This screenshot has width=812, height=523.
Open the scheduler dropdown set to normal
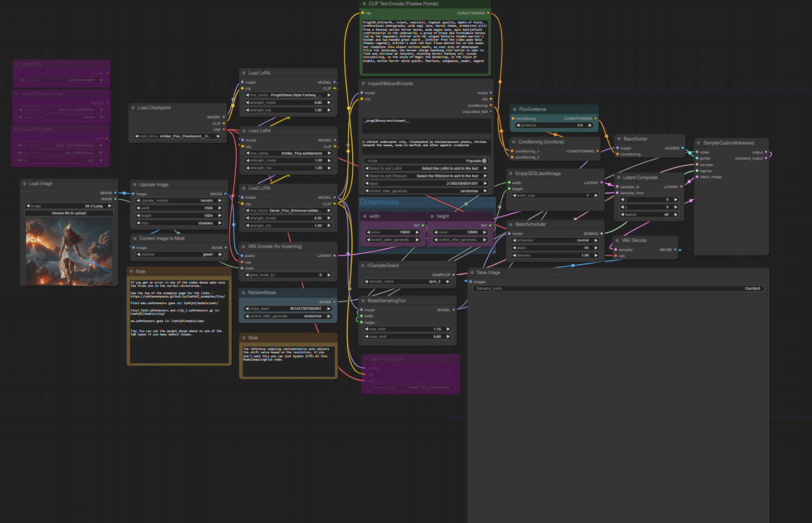[x=555, y=241]
